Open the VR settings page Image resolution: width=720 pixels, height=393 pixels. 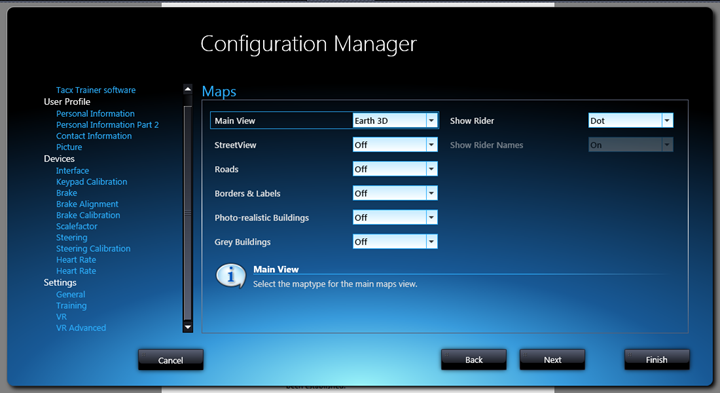coord(62,317)
